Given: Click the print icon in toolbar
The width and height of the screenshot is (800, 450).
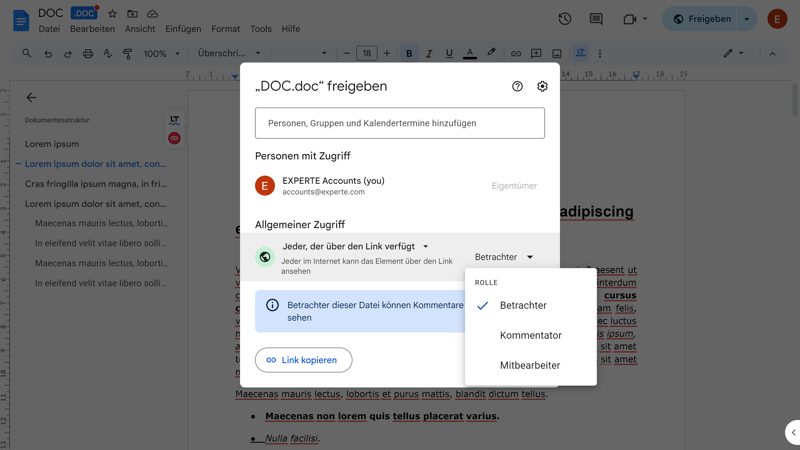Looking at the screenshot, I should pos(88,54).
